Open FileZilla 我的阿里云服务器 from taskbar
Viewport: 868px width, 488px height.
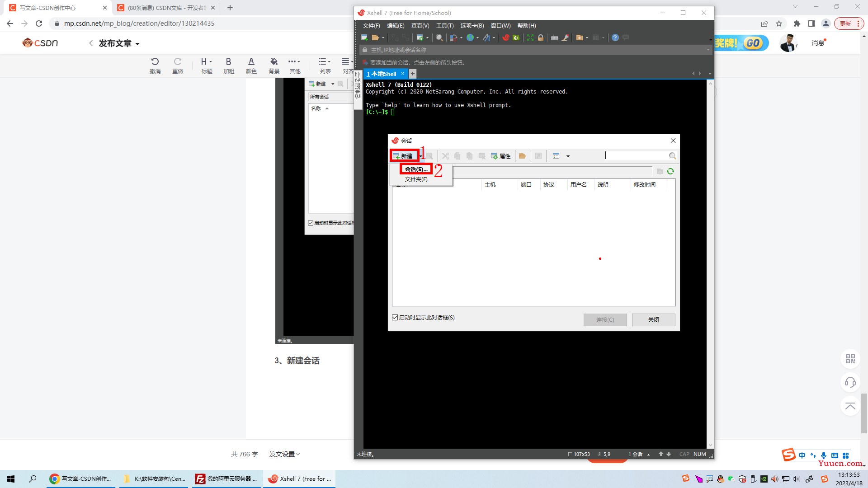[x=227, y=479]
